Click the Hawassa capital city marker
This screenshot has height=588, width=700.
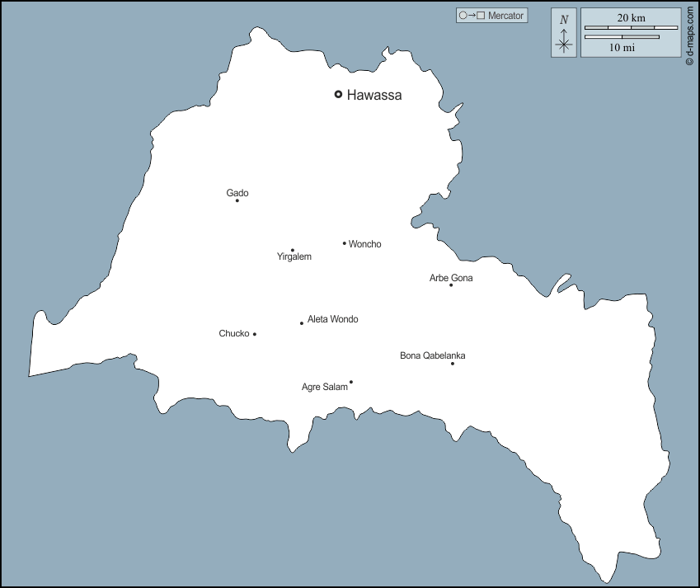click(x=337, y=94)
